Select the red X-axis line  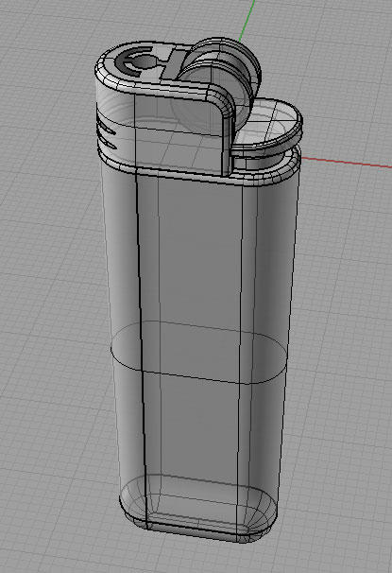346,163
